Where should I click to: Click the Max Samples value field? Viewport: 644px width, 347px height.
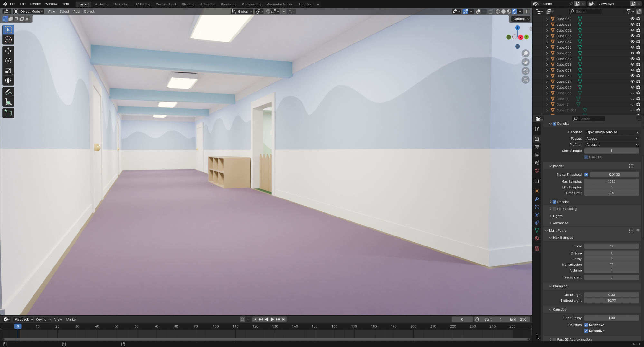[611, 182]
